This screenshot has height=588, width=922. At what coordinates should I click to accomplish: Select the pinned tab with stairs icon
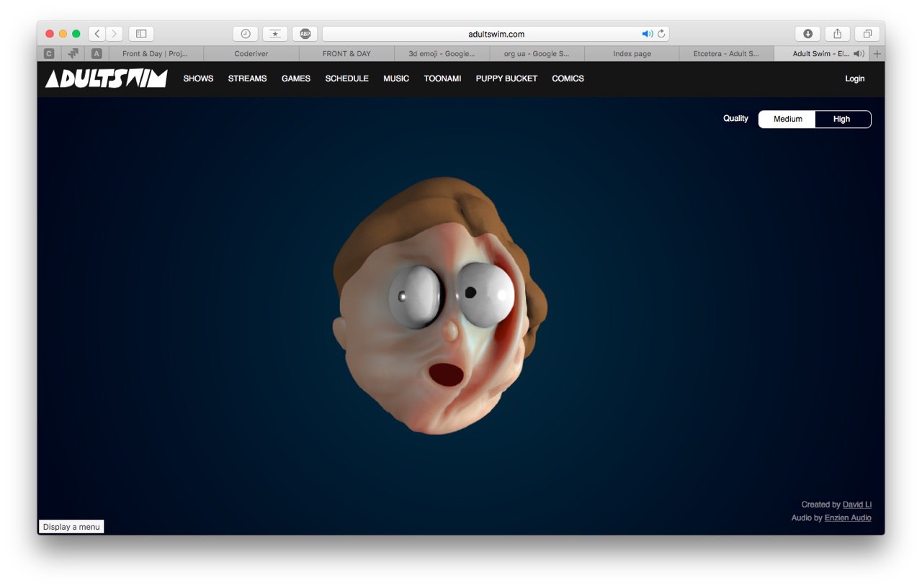click(x=73, y=54)
